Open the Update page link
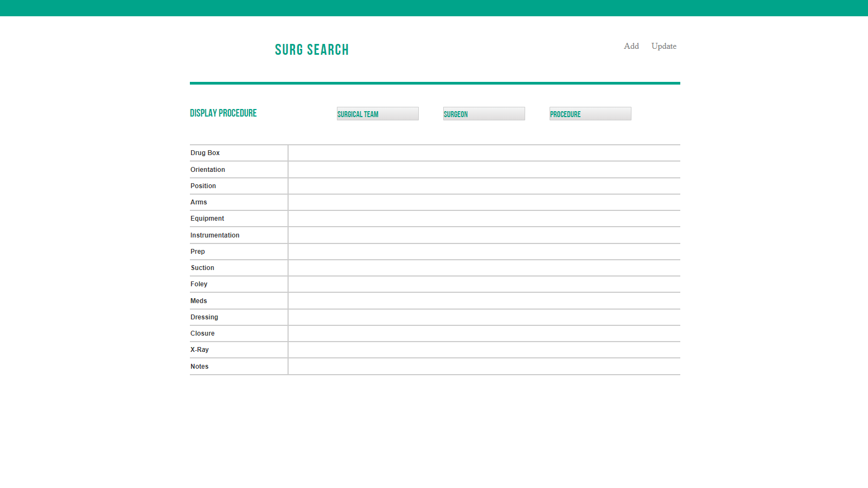Screen dimensions: 868x488 point(663,46)
